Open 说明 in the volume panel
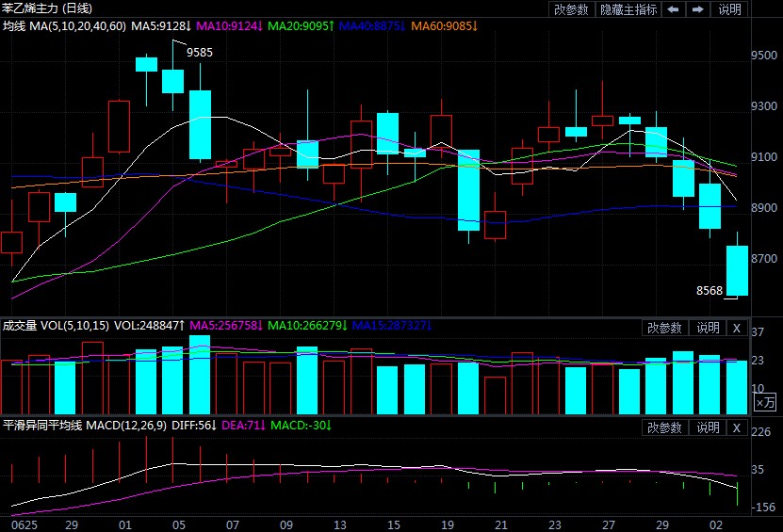Viewport: 783px width, 532px height. (708, 328)
